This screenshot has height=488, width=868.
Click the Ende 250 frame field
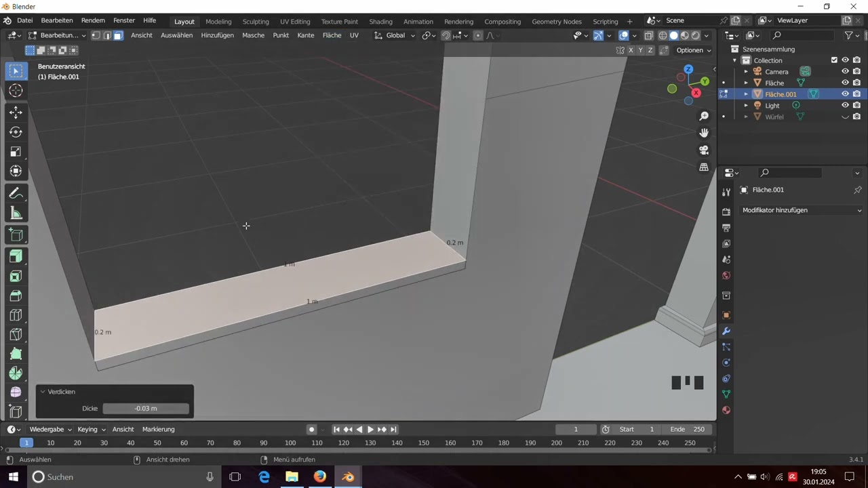(688, 429)
